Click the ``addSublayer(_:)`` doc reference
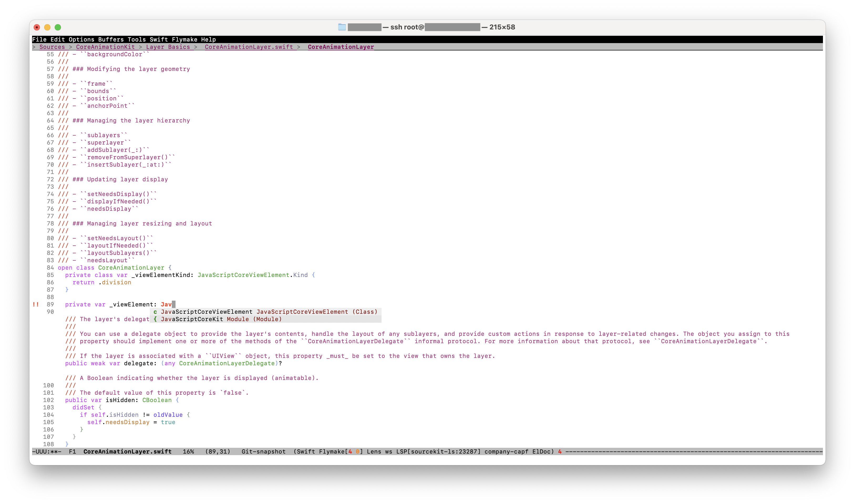Image resolution: width=855 pixels, height=504 pixels. click(x=115, y=150)
